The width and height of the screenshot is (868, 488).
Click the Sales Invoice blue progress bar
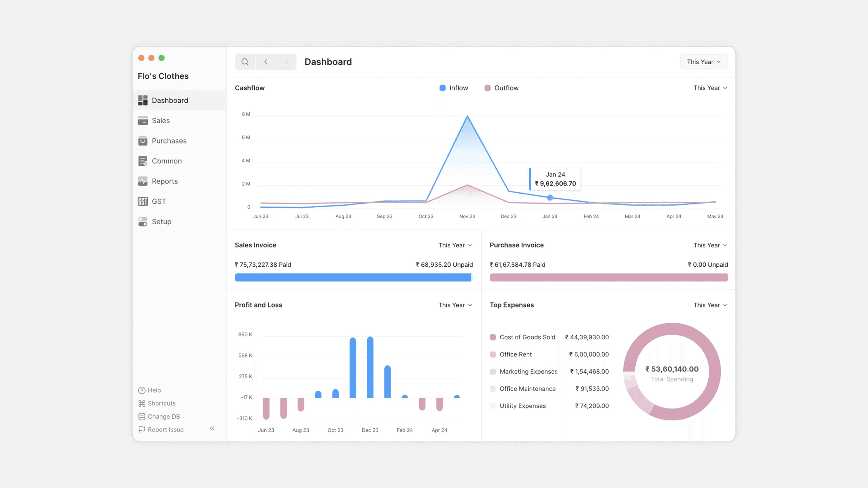(354, 277)
